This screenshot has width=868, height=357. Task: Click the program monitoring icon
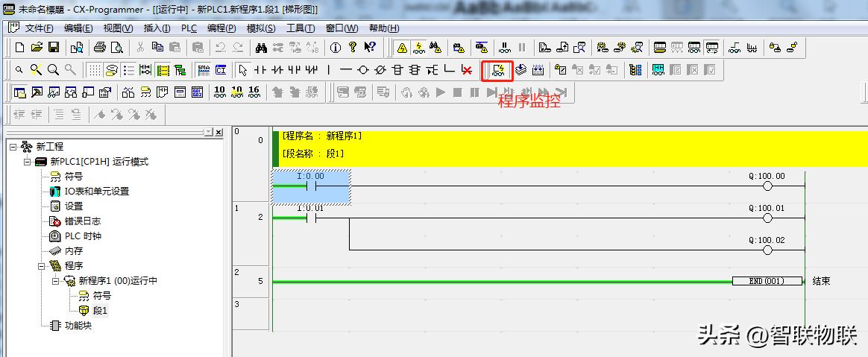click(497, 70)
